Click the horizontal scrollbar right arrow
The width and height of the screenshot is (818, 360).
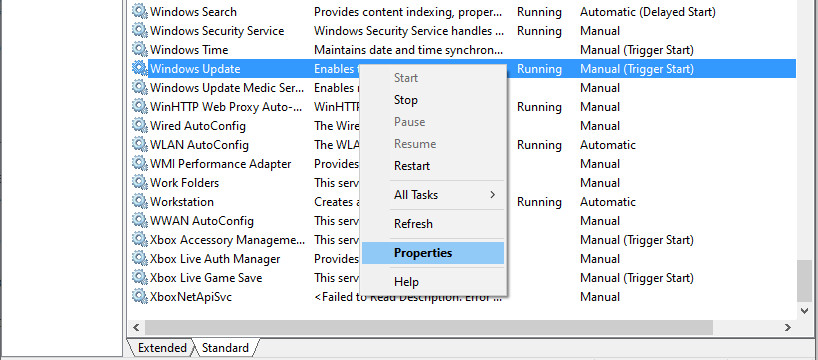pyautogui.click(x=788, y=328)
